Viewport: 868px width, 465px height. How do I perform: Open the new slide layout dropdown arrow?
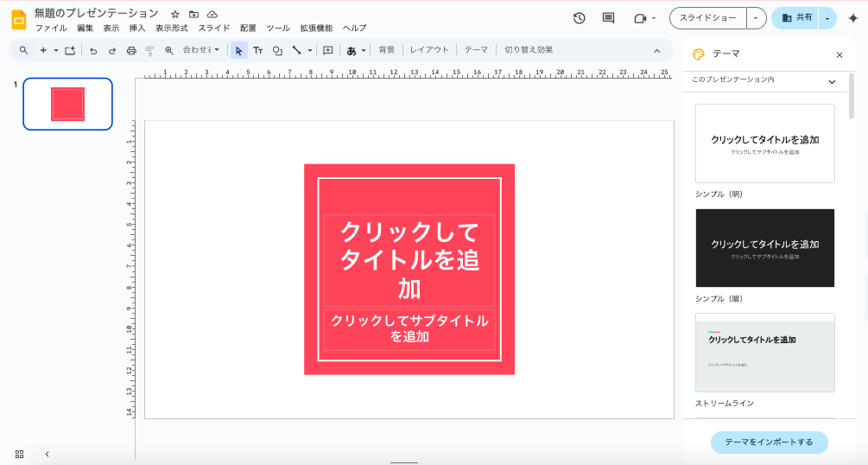[56, 50]
